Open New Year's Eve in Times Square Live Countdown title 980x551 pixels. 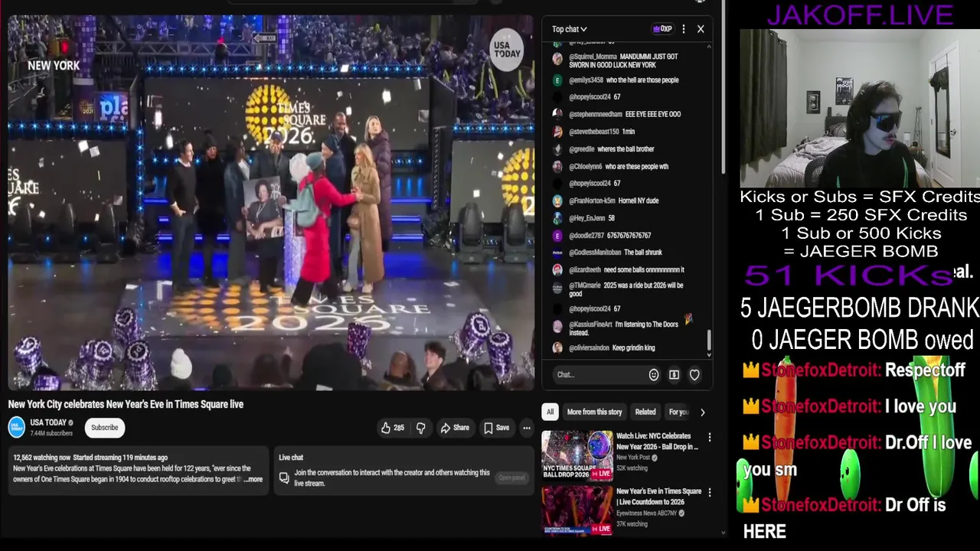(x=658, y=497)
